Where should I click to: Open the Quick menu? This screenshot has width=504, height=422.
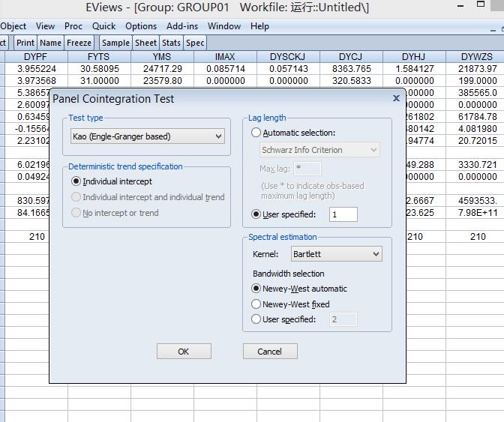click(103, 26)
